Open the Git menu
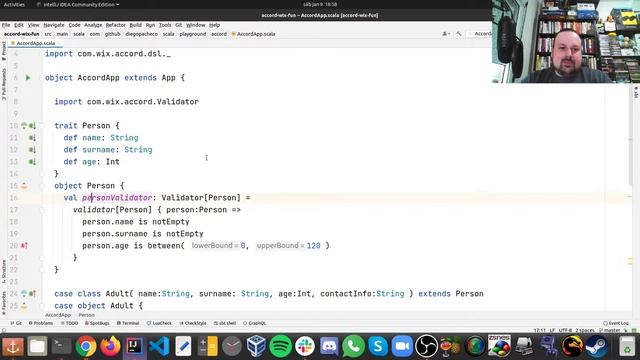 (178, 25)
